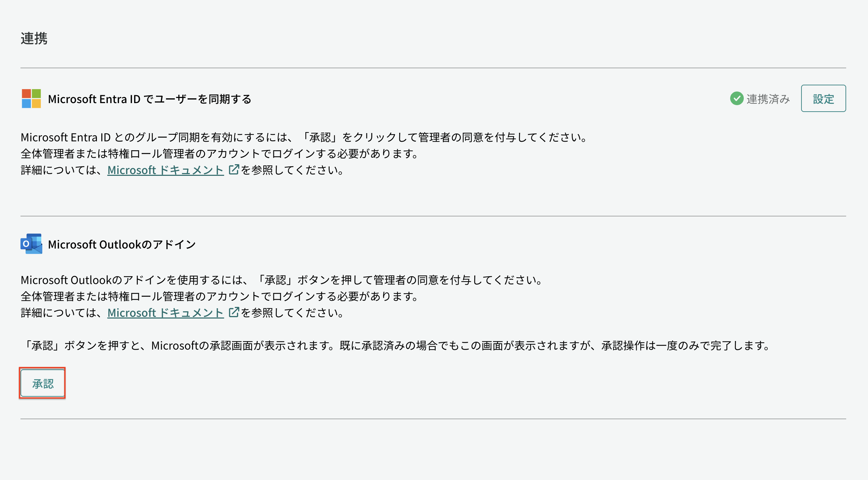Click the Microsoft four-color logo icon

click(x=31, y=99)
